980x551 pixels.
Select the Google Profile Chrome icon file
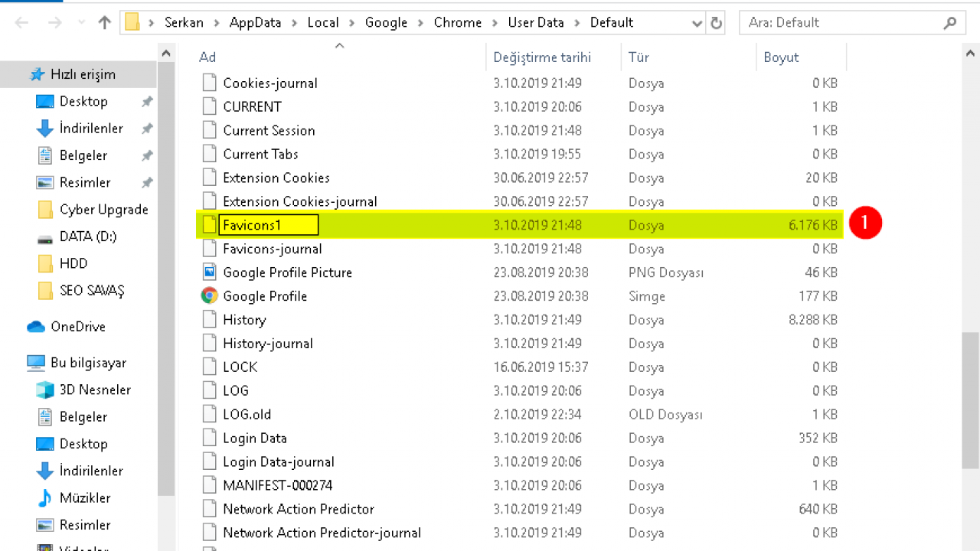(x=264, y=296)
